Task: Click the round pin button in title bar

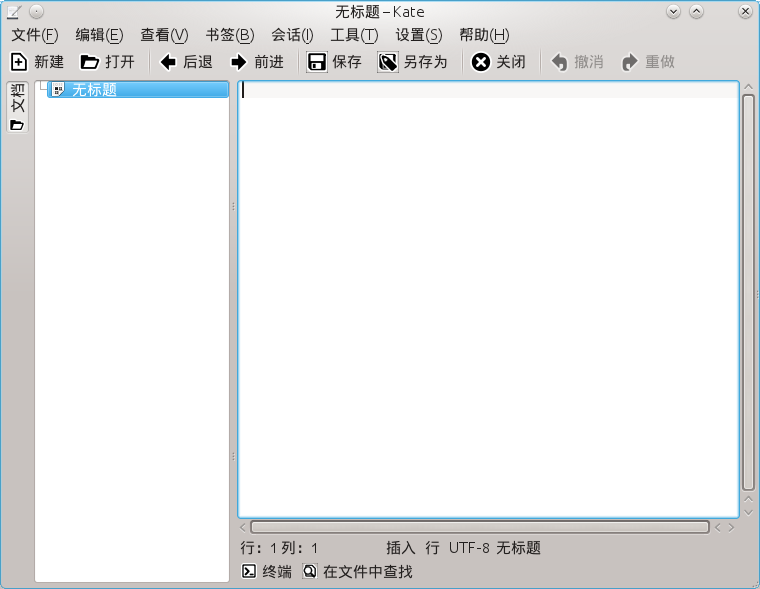Action: (36, 11)
